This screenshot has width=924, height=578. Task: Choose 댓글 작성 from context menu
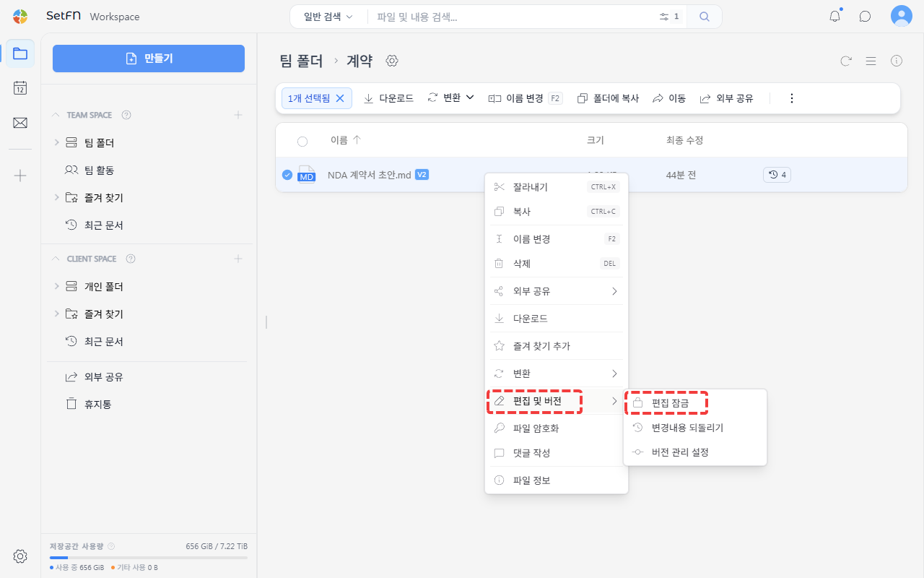point(557,453)
